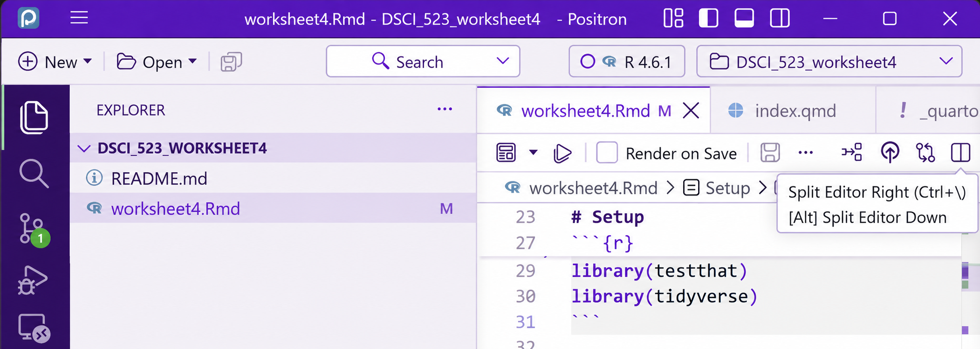Open the hamburger application menu
This screenshot has height=349, width=980.
[x=79, y=18]
